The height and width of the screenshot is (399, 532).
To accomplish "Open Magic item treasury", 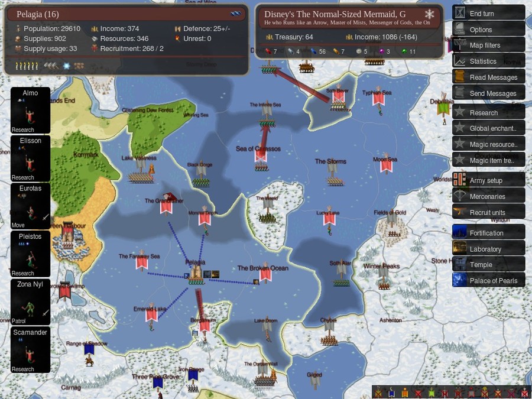I will click(x=488, y=160).
